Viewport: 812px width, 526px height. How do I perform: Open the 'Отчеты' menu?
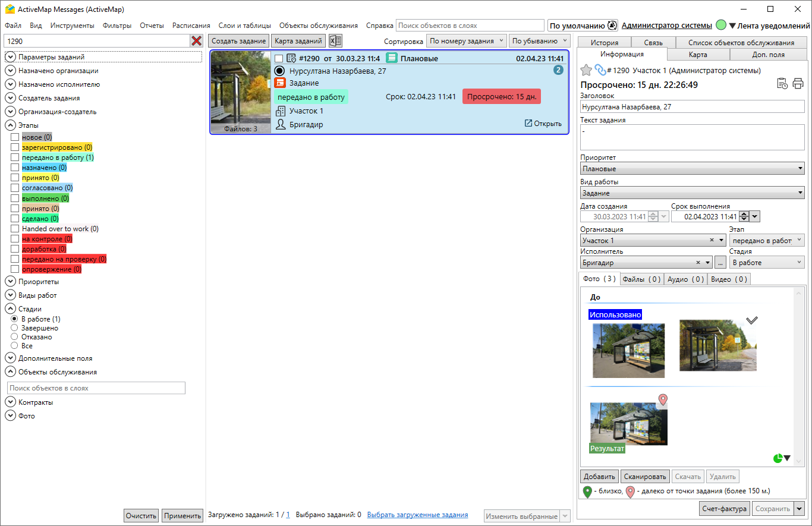152,26
